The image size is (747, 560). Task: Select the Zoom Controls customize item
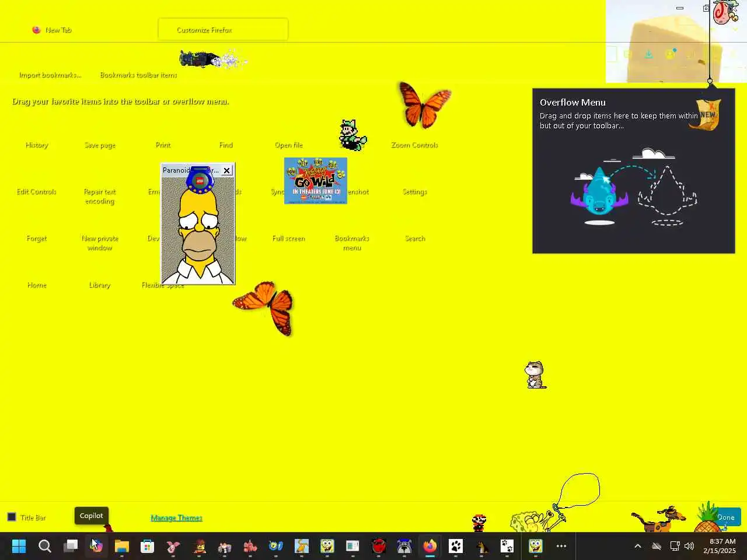tap(414, 145)
